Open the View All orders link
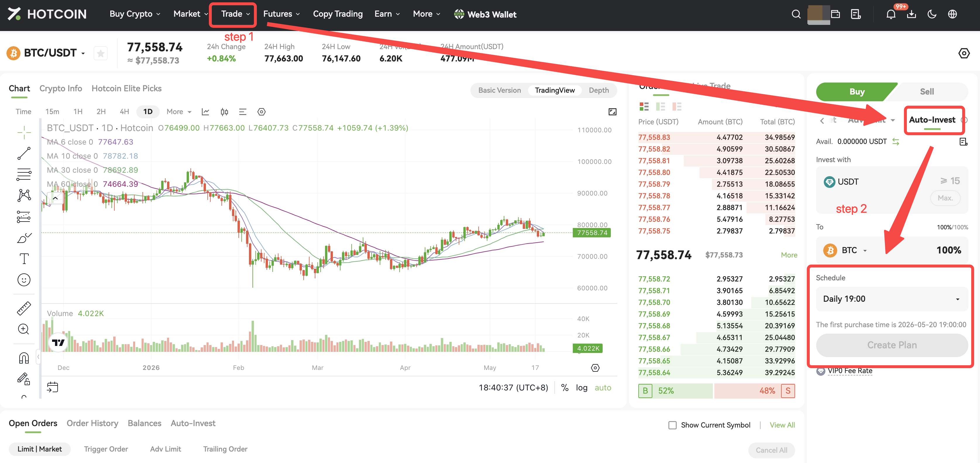The height and width of the screenshot is (463, 980). 782,425
